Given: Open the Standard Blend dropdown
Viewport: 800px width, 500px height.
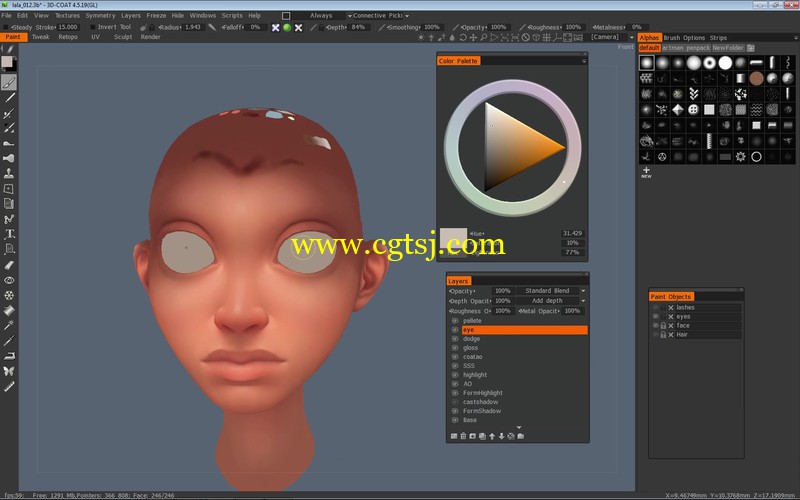Looking at the screenshot, I should tap(551, 291).
